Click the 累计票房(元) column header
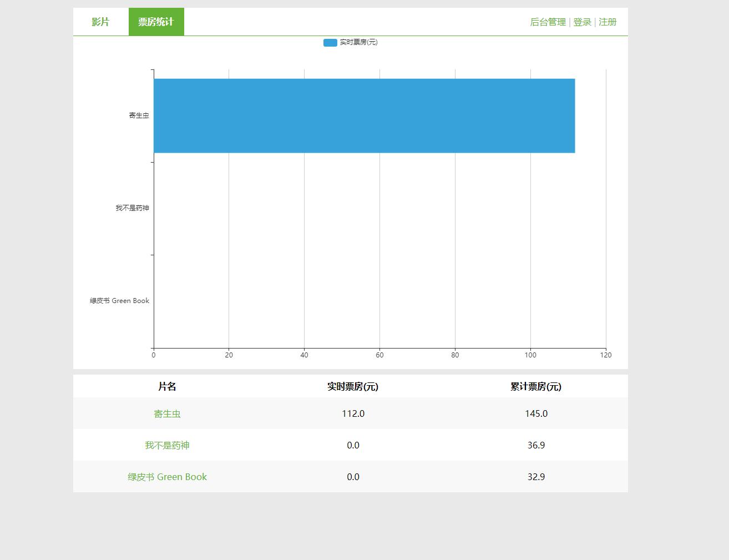 tap(536, 386)
